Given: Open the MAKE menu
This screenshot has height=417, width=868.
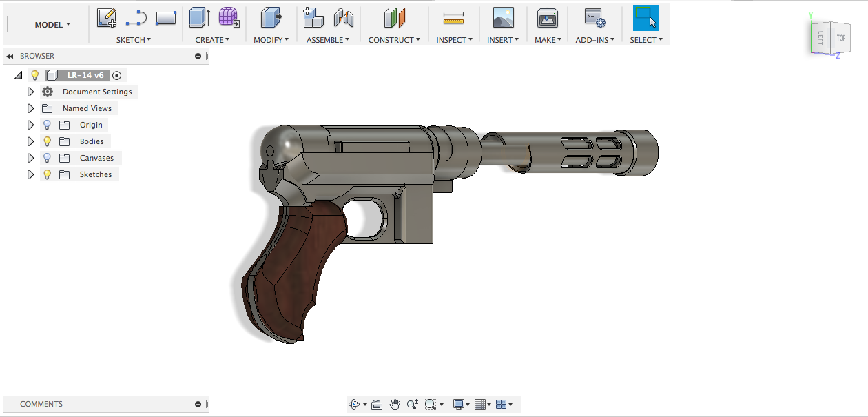Looking at the screenshot, I should click(x=548, y=40).
